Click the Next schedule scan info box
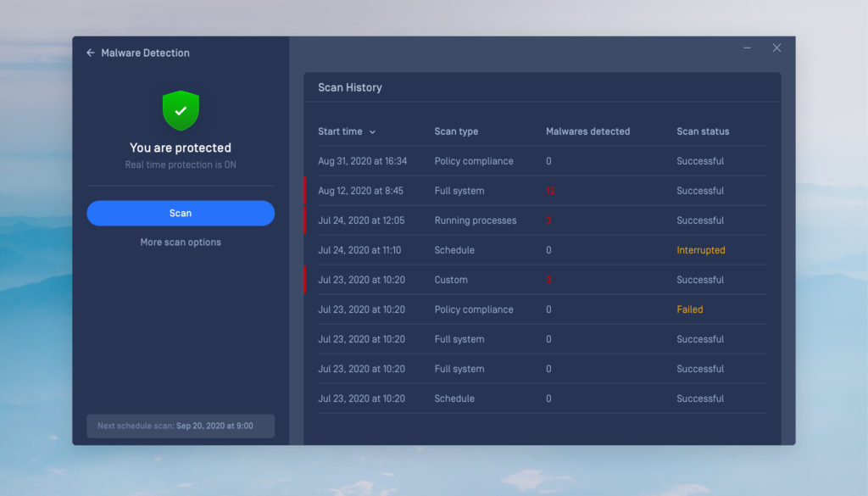 pos(181,426)
